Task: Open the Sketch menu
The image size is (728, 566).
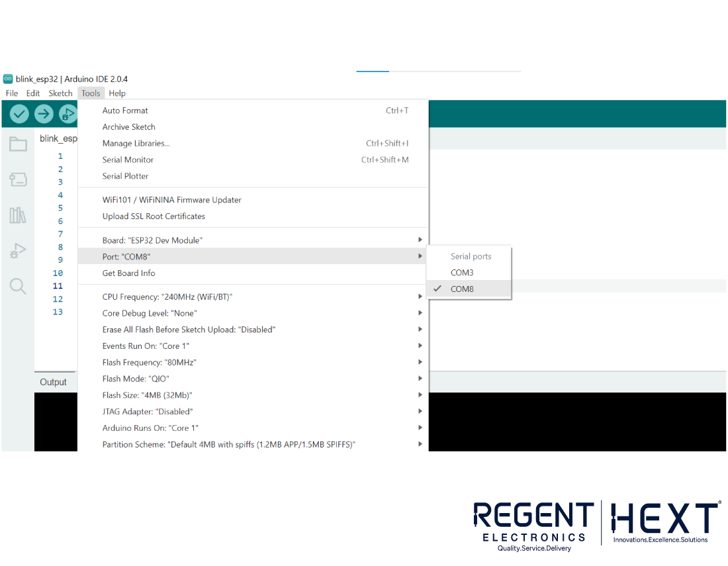Action: (x=60, y=93)
